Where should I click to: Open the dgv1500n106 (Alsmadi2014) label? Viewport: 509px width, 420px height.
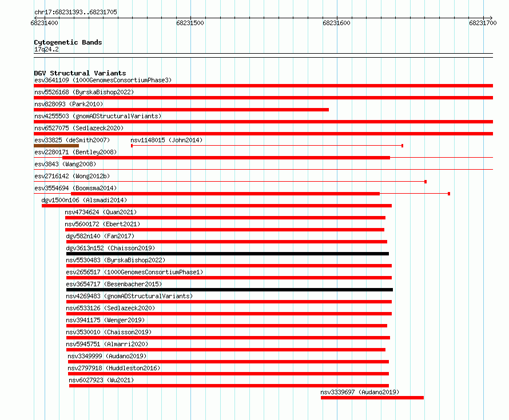coord(84,200)
